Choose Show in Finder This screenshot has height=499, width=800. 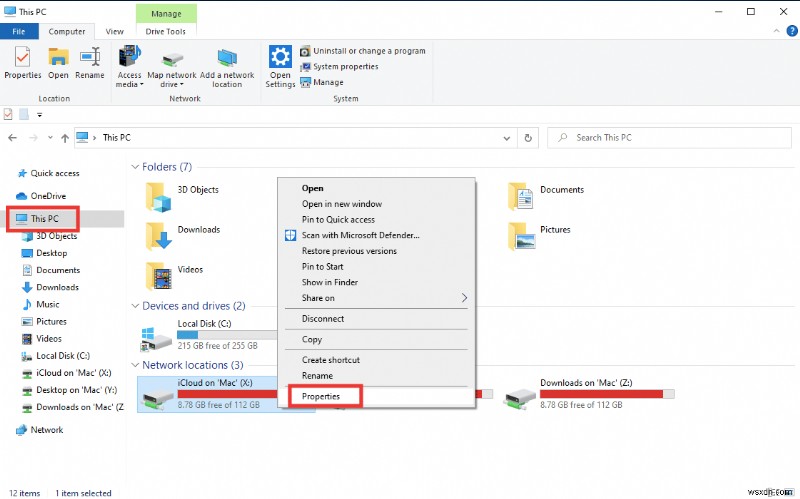(330, 283)
